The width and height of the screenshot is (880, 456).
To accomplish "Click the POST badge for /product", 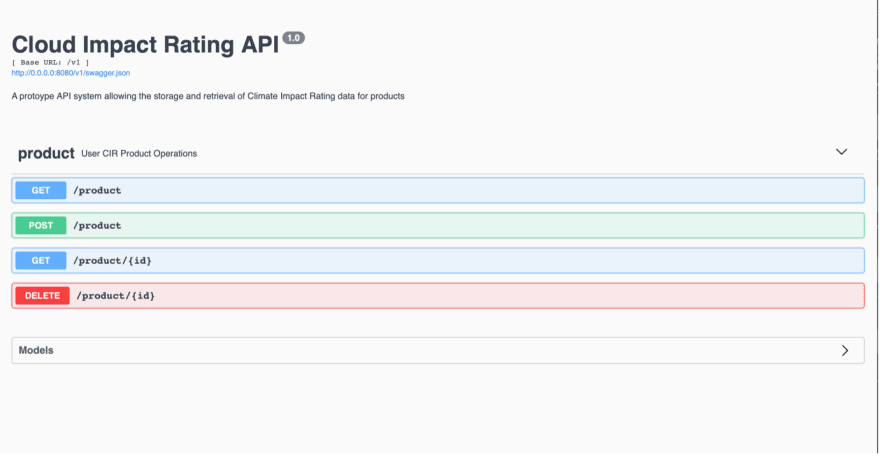I will click(x=41, y=225).
